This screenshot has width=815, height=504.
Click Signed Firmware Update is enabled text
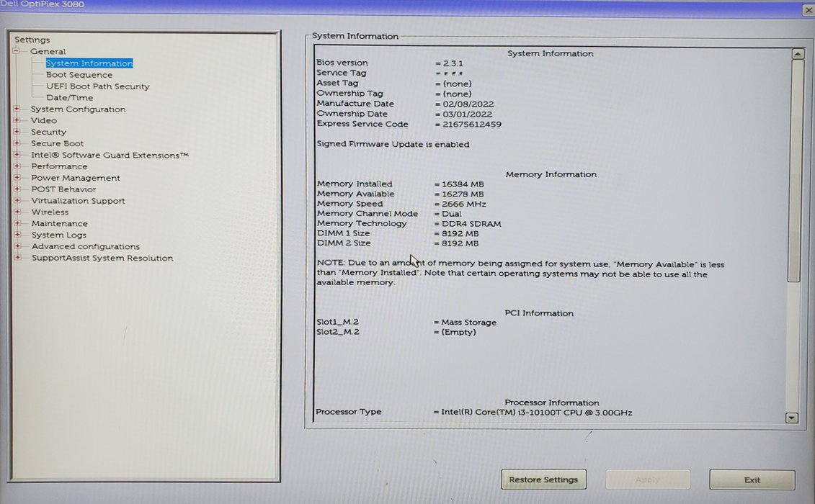coord(393,144)
